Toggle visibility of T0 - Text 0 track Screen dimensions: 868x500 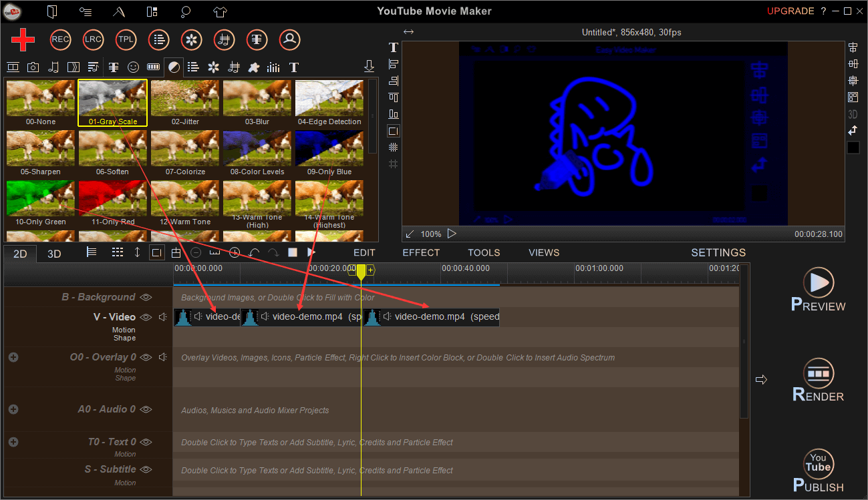coord(145,442)
